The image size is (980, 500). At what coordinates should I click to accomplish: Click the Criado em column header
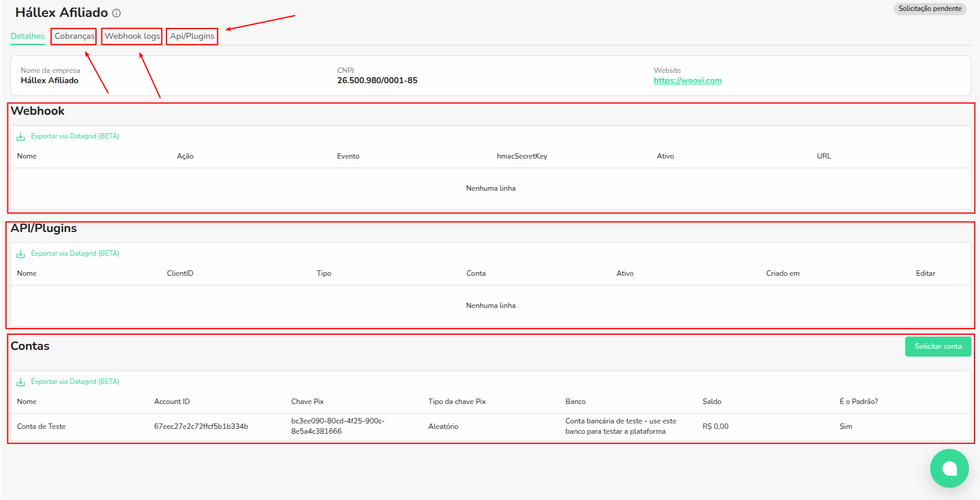(783, 273)
